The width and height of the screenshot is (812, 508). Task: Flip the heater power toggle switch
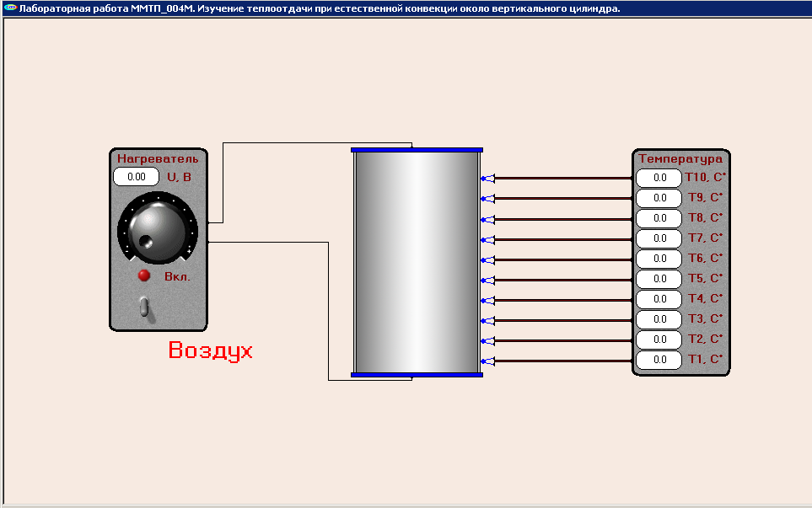[145, 307]
